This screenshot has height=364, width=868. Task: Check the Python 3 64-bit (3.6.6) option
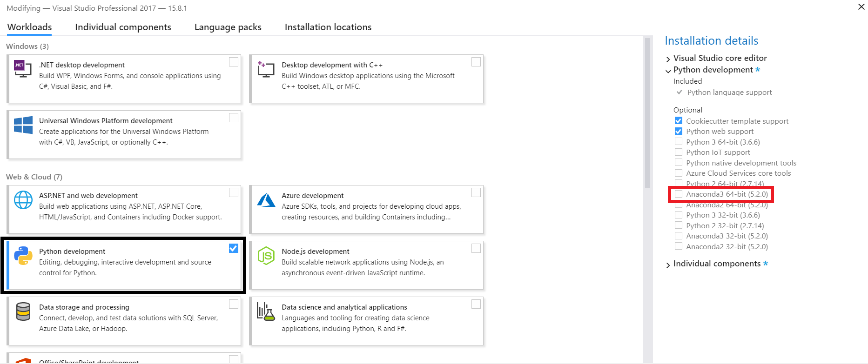tap(679, 142)
